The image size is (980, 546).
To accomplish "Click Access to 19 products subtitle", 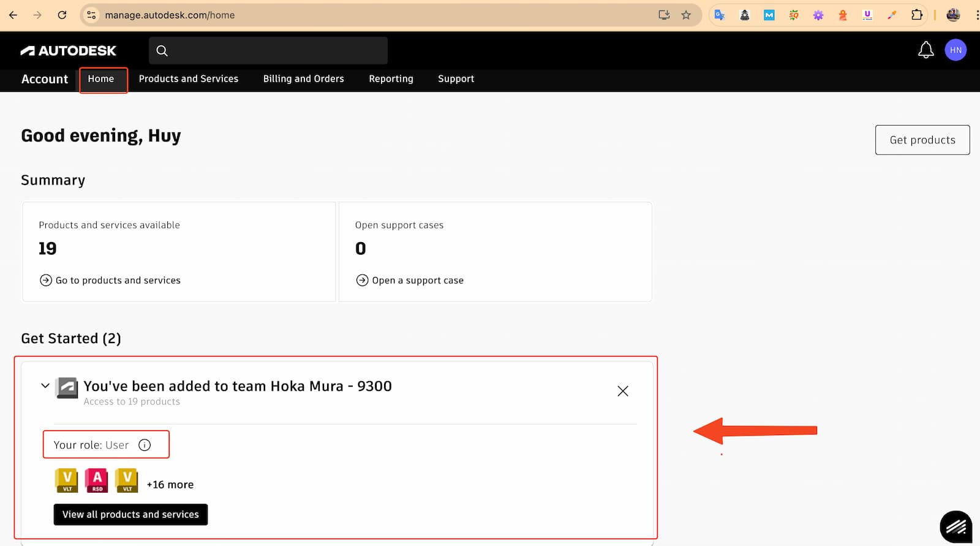I will [x=132, y=402].
